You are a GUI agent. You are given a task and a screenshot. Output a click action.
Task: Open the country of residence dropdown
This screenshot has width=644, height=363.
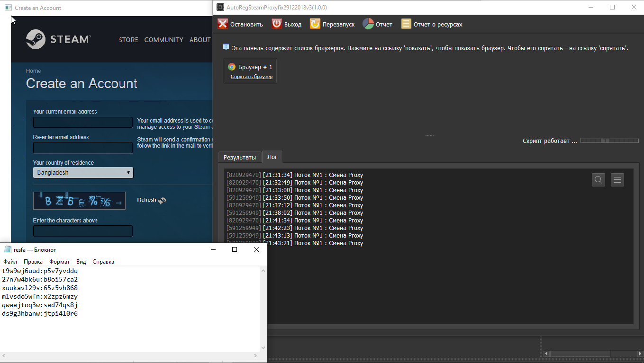coord(83,173)
